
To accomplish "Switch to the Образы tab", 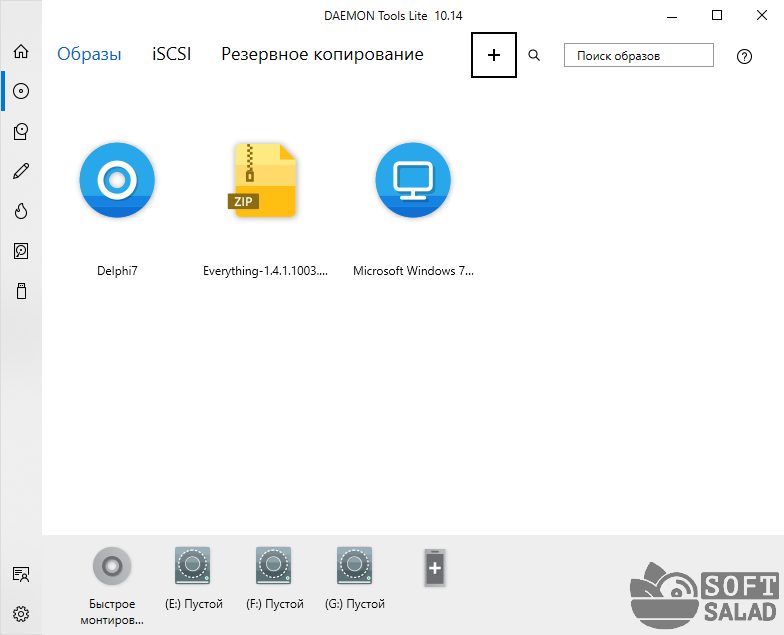I will (x=89, y=54).
